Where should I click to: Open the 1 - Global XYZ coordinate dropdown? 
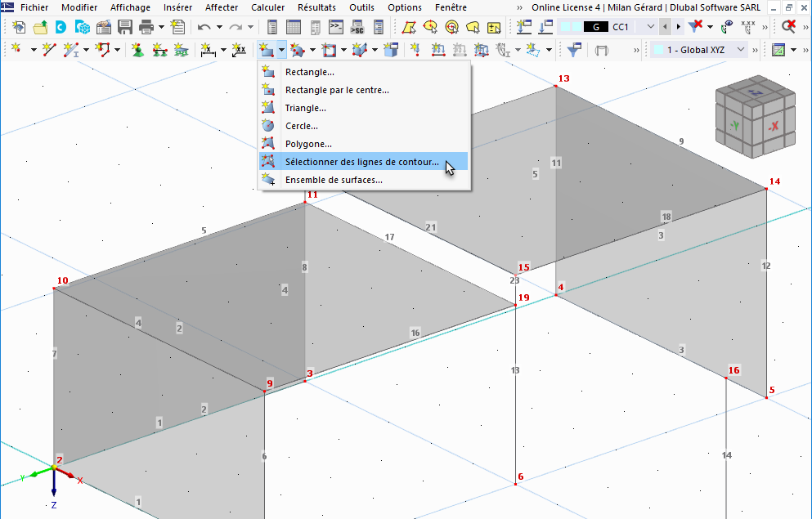pyautogui.click(x=741, y=50)
